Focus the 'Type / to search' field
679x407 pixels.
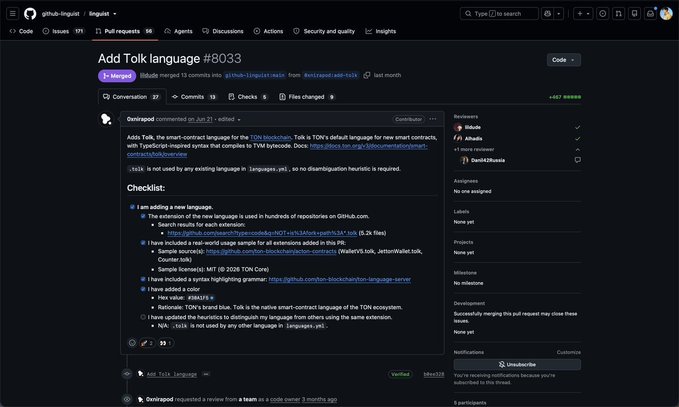click(499, 14)
